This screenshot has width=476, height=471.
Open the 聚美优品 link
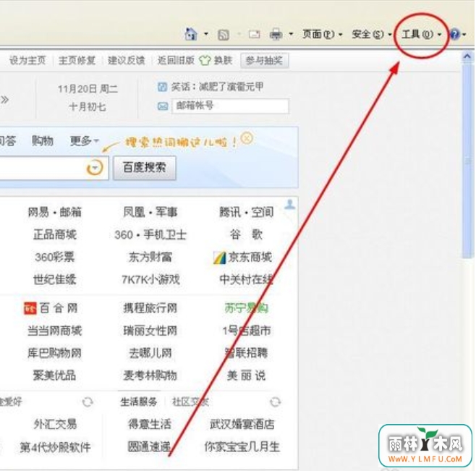[x=55, y=375]
